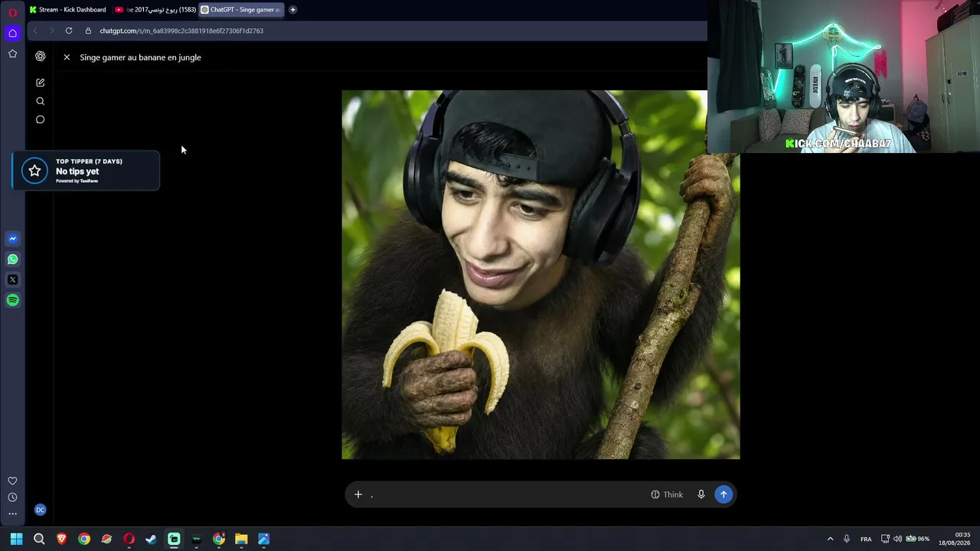Image resolution: width=980 pixels, height=551 pixels.
Task: Open Opera menu logo at top left
Action: coord(12,12)
